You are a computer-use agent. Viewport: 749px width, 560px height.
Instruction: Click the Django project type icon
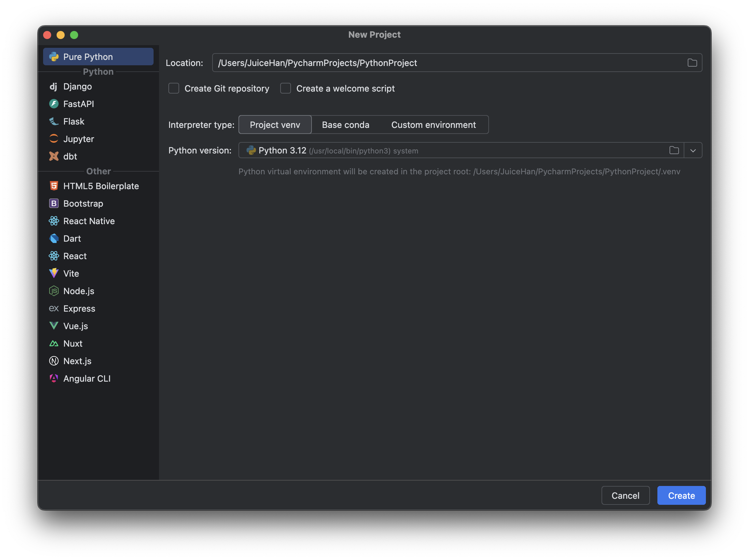click(54, 86)
